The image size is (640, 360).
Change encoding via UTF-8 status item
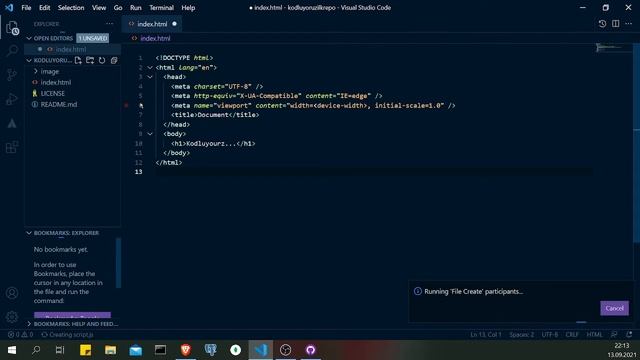point(549,335)
